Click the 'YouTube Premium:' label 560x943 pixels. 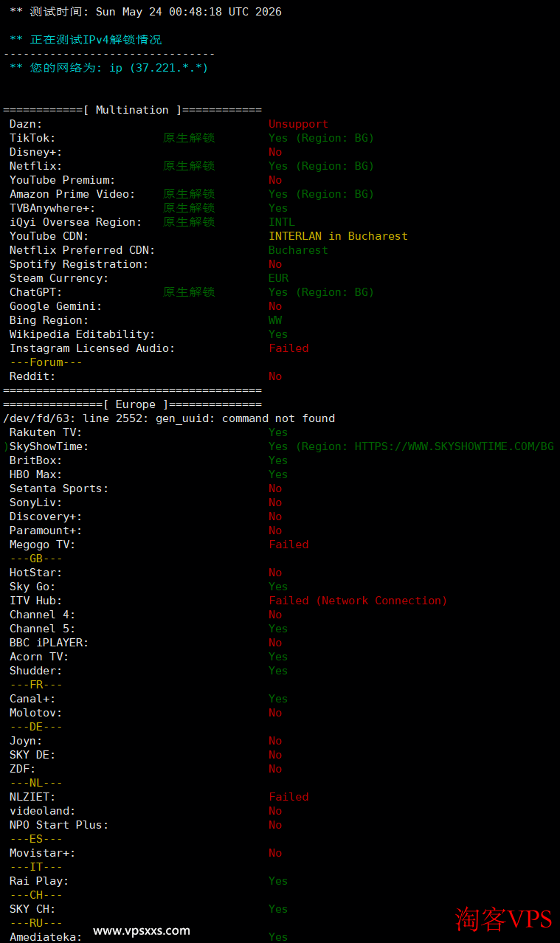click(x=62, y=180)
